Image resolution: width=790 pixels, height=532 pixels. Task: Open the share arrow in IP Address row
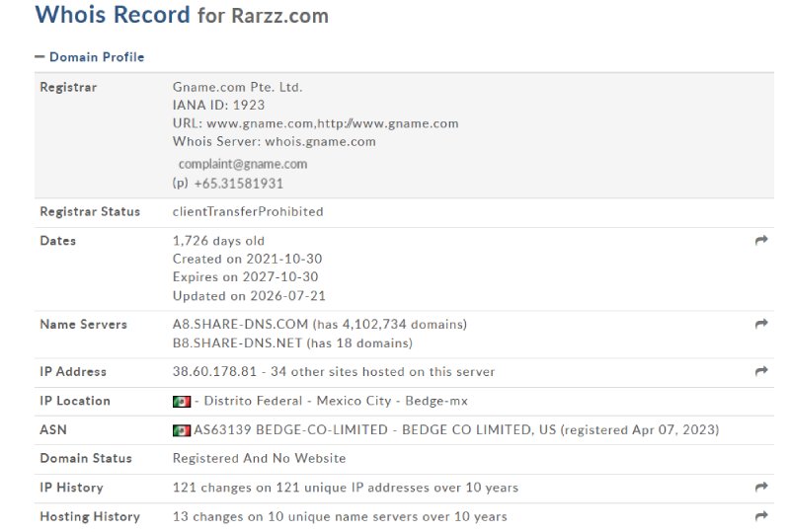tap(761, 371)
